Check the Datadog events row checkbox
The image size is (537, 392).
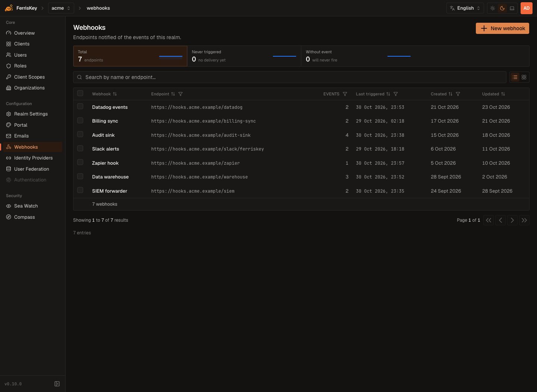(80, 107)
